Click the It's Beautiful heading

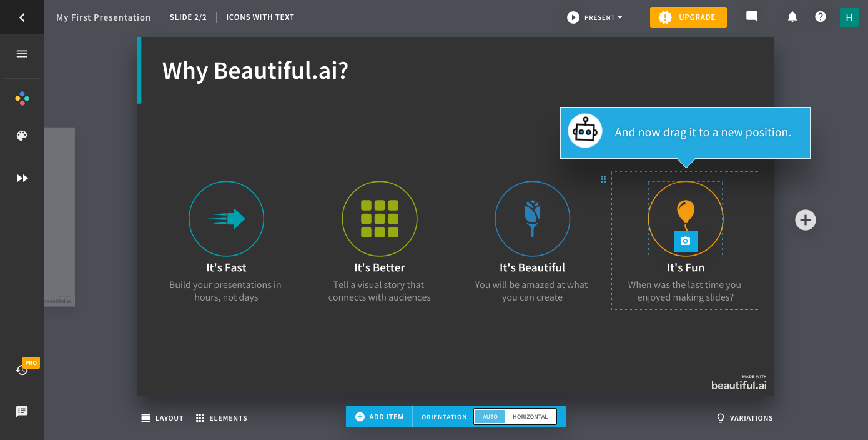(x=532, y=267)
